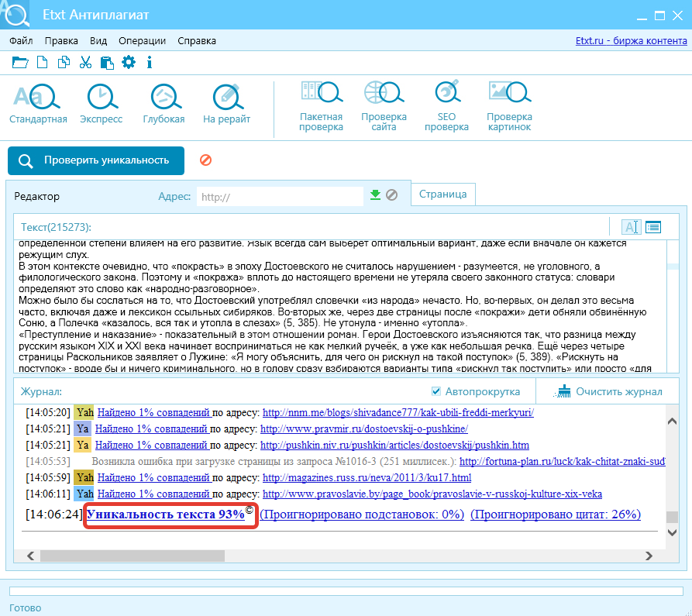The image size is (692, 616).
Task: Cut text using the scissors icon
Action: click(85, 63)
